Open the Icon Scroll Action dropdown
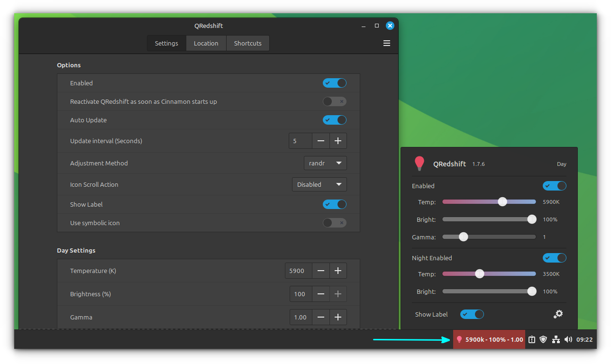611x364 pixels. coord(319,184)
